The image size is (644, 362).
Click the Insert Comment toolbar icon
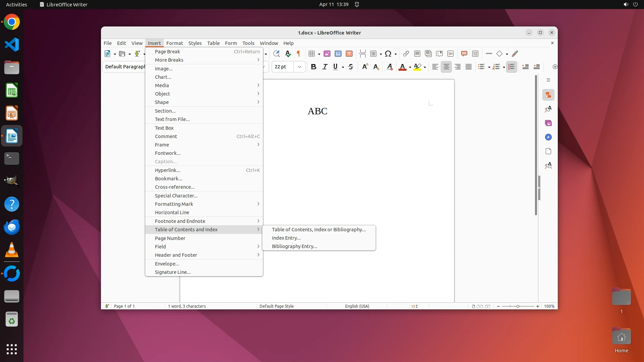pyautogui.click(x=464, y=54)
